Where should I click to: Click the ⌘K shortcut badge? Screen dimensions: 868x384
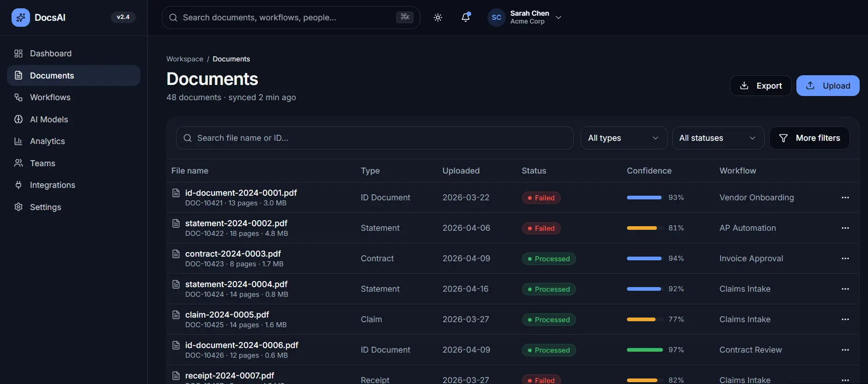coord(405,17)
